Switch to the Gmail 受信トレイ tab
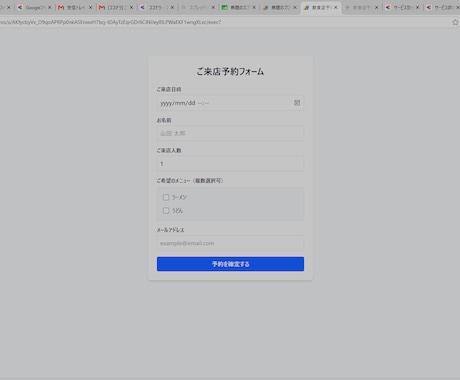 (75, 7)
